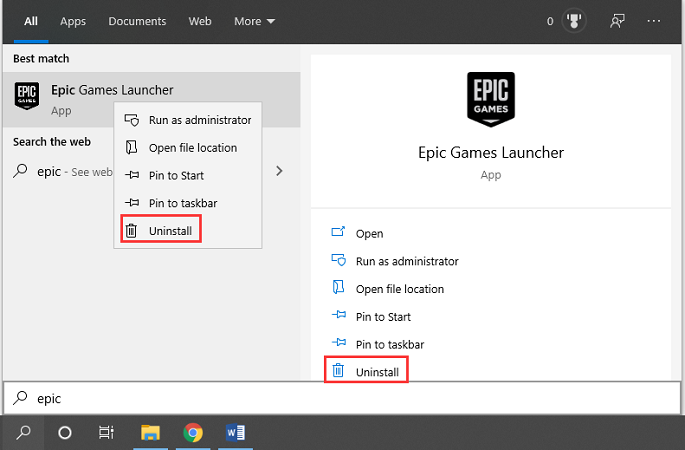Open Google Chrome from taskbar
The width and height of the screenshot is (685, 450).
point(193,433)
